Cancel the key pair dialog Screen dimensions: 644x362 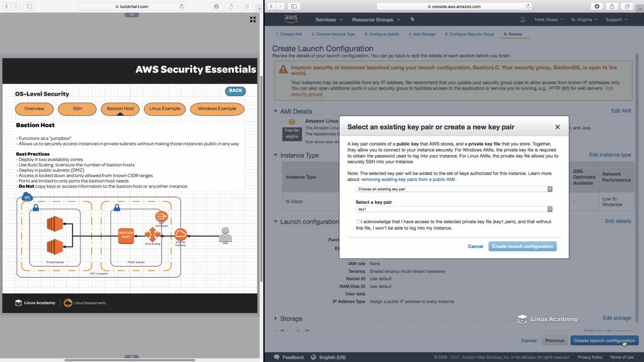[475, 246]
